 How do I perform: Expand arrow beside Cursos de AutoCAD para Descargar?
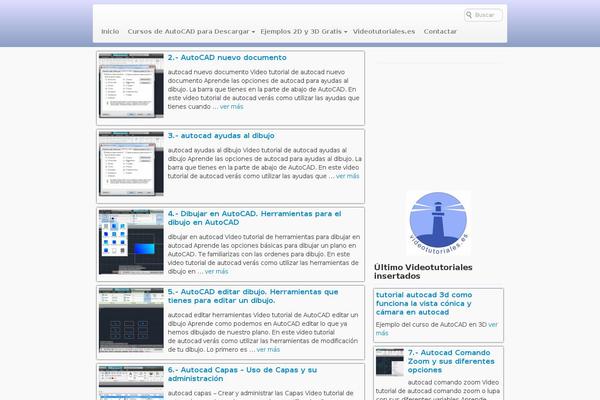(x=253, y=32)
